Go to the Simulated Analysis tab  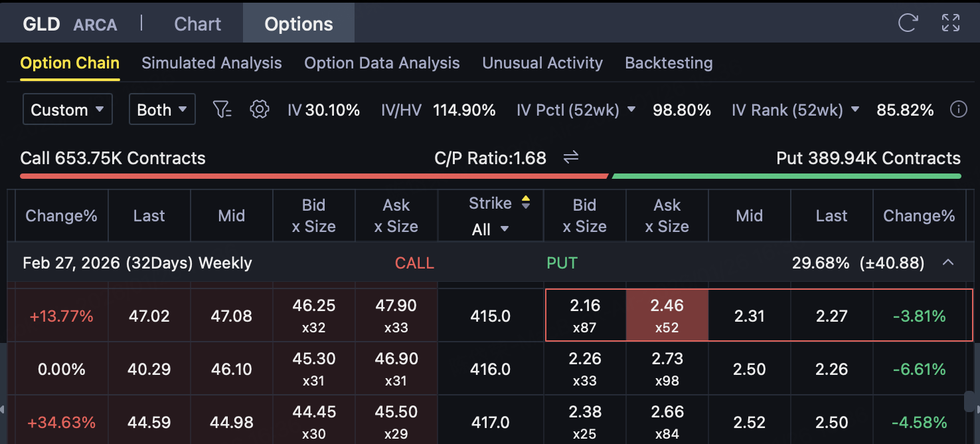211,63
